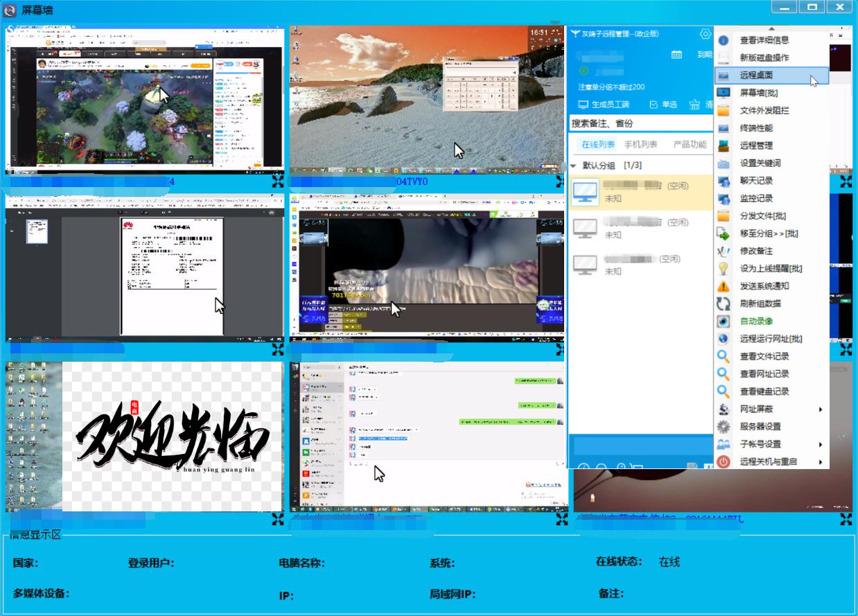Click the 清 trash icon to clear list
The image size is (858, 616).
click(694, 104)
